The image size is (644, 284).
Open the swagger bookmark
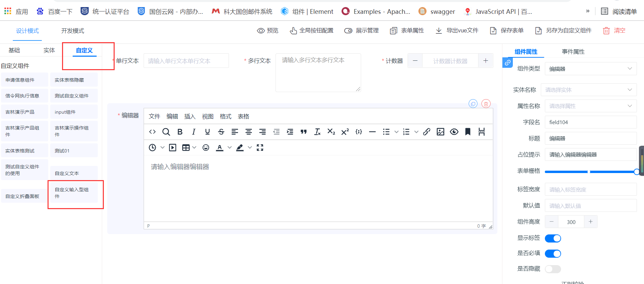437,11
